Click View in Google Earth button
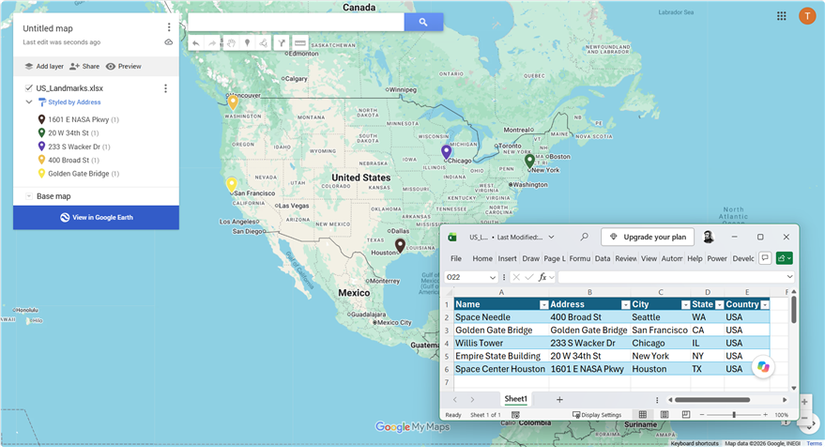The image size is (825, 447). (96, 217)
